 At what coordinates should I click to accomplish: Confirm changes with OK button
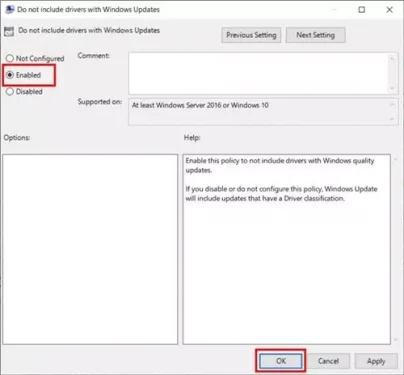tap(281, 361)
